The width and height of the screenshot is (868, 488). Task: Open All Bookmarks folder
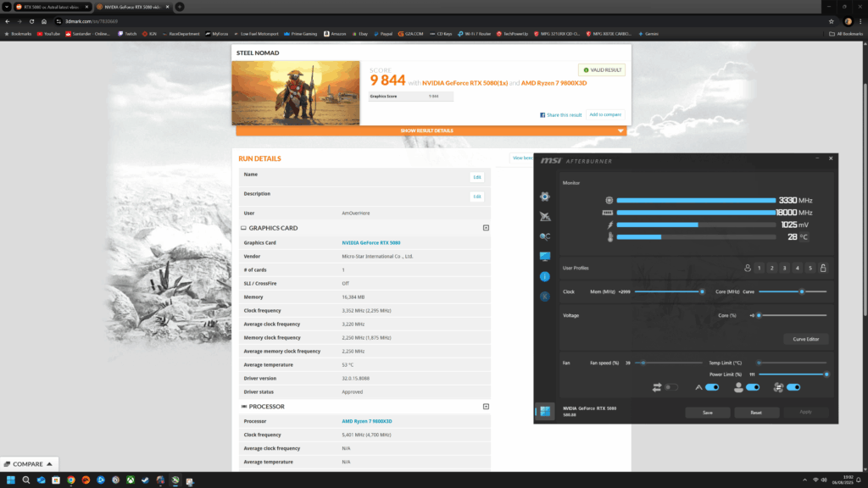[846, 34]
